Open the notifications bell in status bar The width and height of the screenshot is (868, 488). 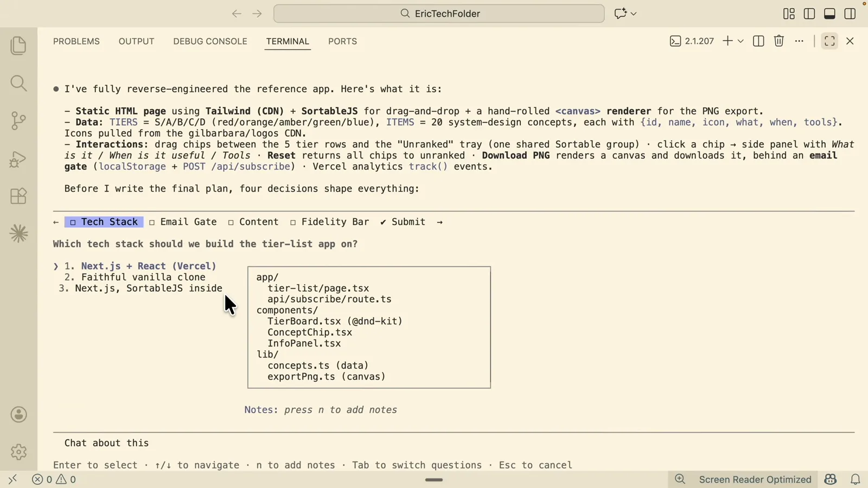click(x=856, y=479)
